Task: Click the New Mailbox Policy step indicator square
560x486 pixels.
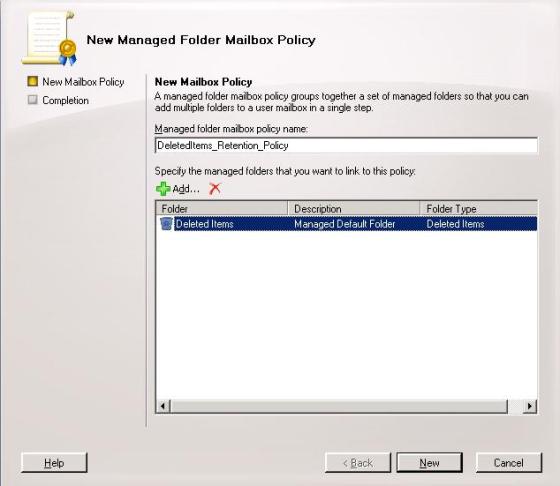Action: click(32, 81)
